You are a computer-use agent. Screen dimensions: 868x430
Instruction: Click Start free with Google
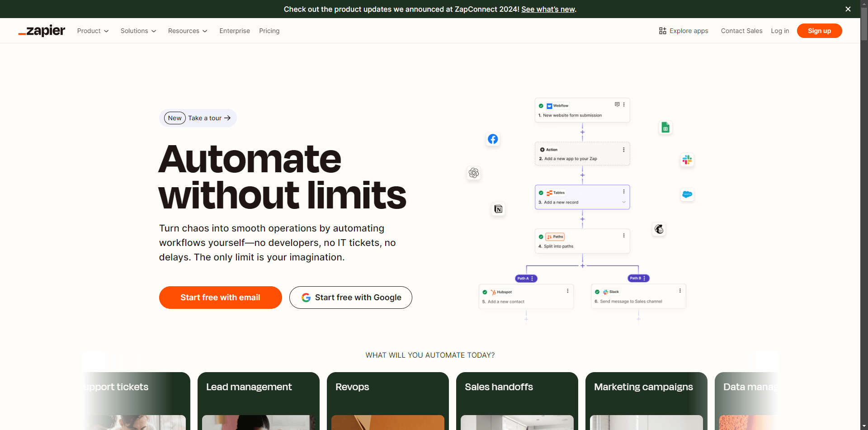[351, 298]
